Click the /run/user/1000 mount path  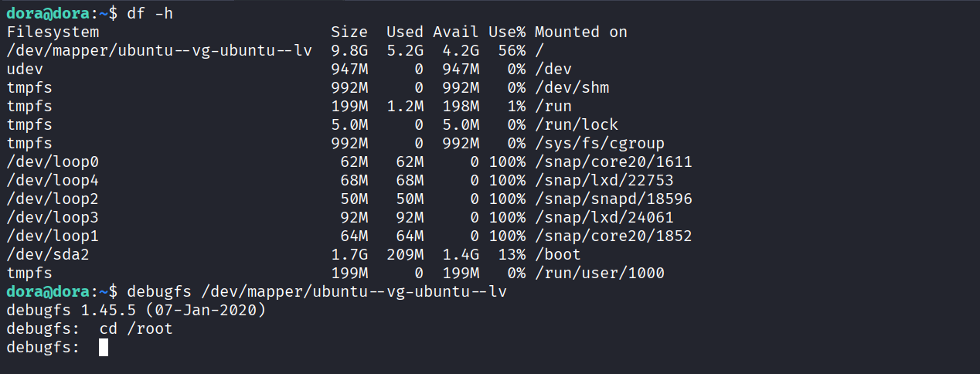pos(599,273)
